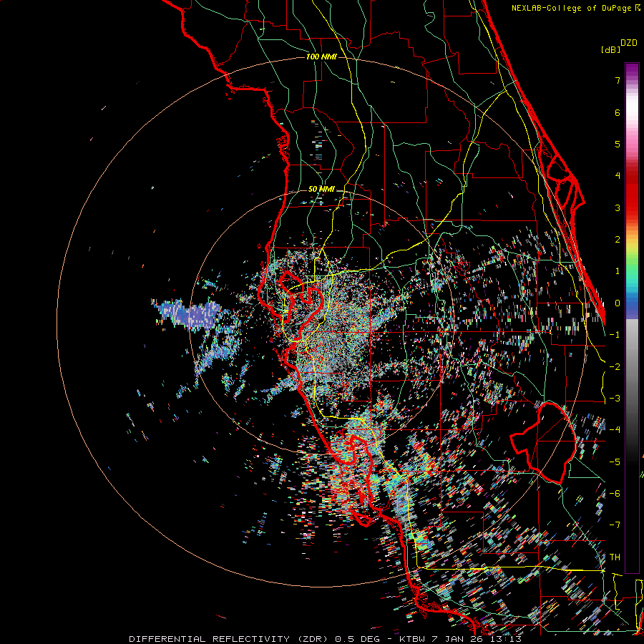644x644 pixels.
Task: Click the 2 value on color scale
Action: (618, 240)
